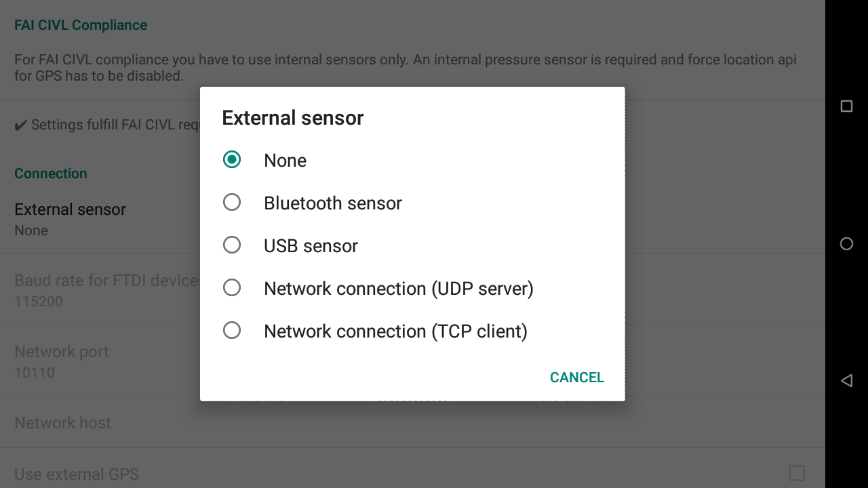Viewport: 868px width, 488px height.
Task: Click the USB sensor option label
Action: point(311,246)
